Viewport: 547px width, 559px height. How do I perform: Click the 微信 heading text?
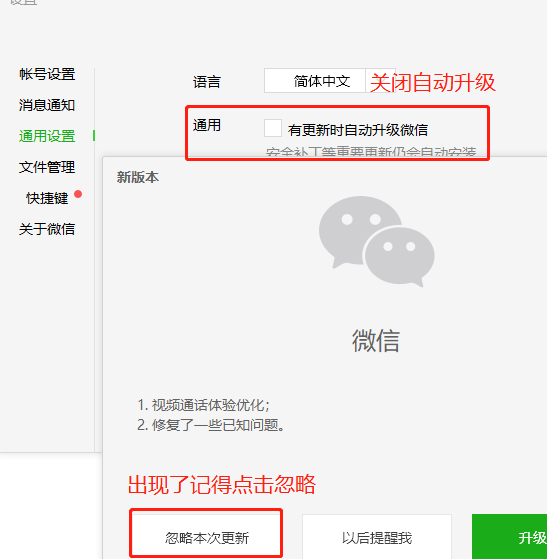[376, 340]
